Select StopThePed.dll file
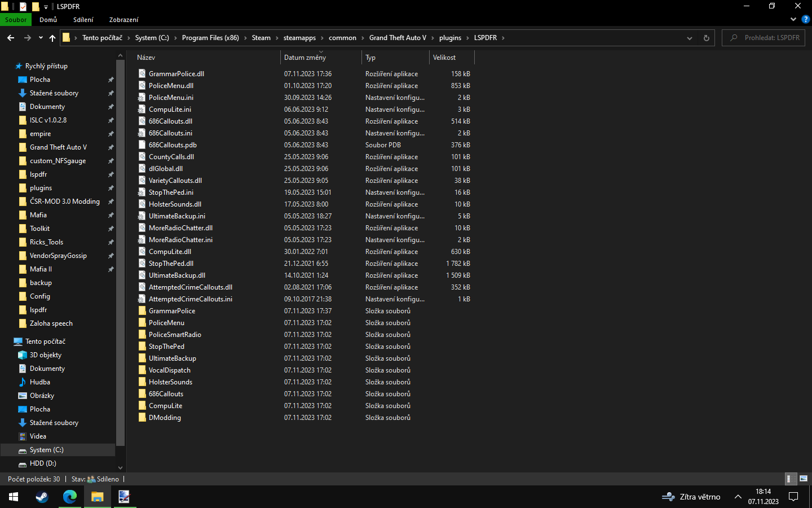Screen dimensions: 812x508 [171, 264]
